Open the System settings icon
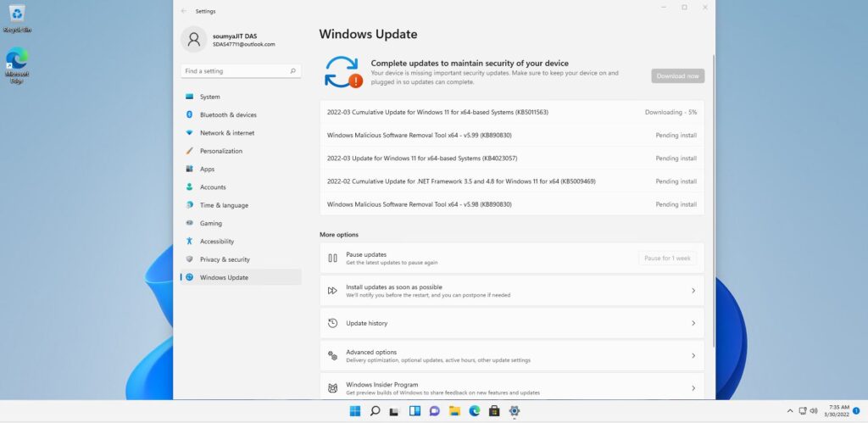The height and width of the screenshot is (423, 868). [189, 97]
